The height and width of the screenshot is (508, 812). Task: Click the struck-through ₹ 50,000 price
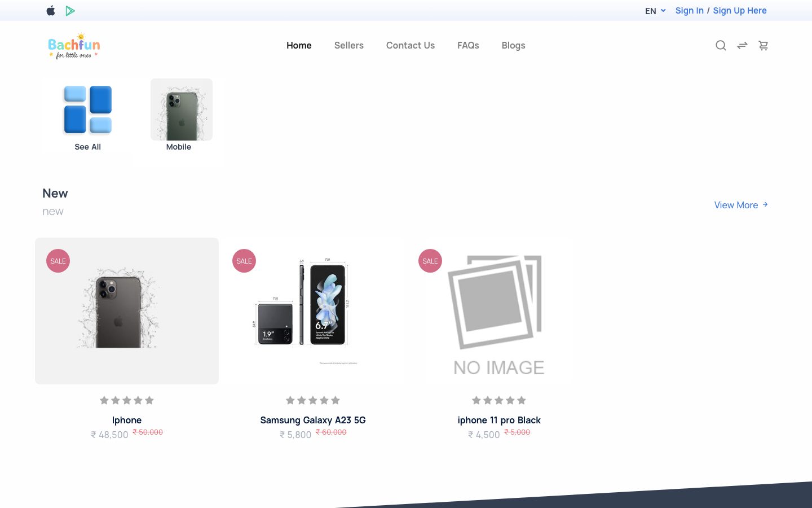coord(148,432)
